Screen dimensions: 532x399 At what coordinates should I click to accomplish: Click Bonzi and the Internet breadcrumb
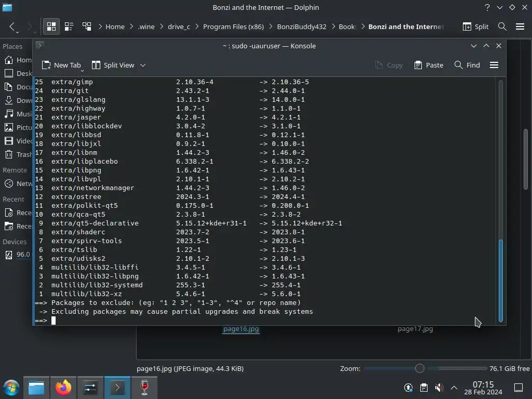406,26
